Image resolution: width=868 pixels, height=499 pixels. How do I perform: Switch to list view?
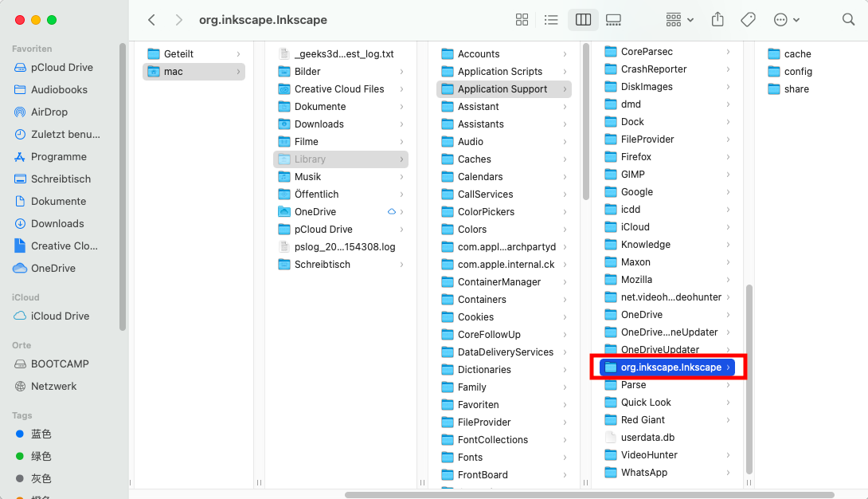tap(551, 20)
